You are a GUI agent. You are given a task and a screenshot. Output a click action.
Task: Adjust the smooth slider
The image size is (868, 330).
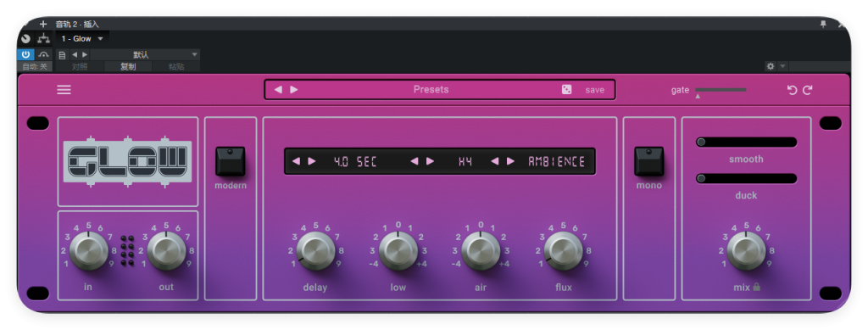pyautogui.click(x=746, y=143)
